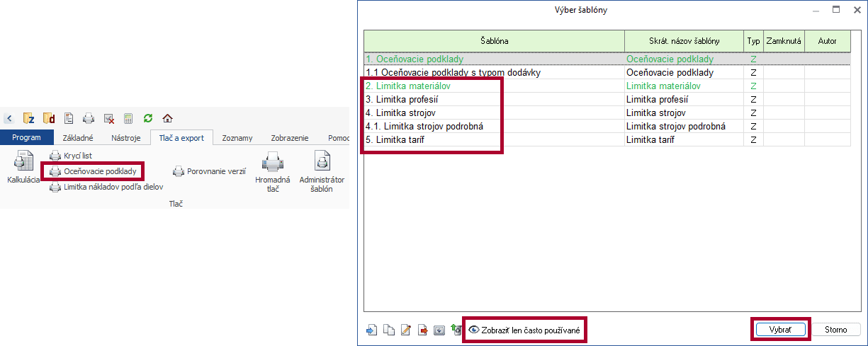Sort by the Šablóna column header
This screenshot has width=868, height=346.
[x=493, y=41]
